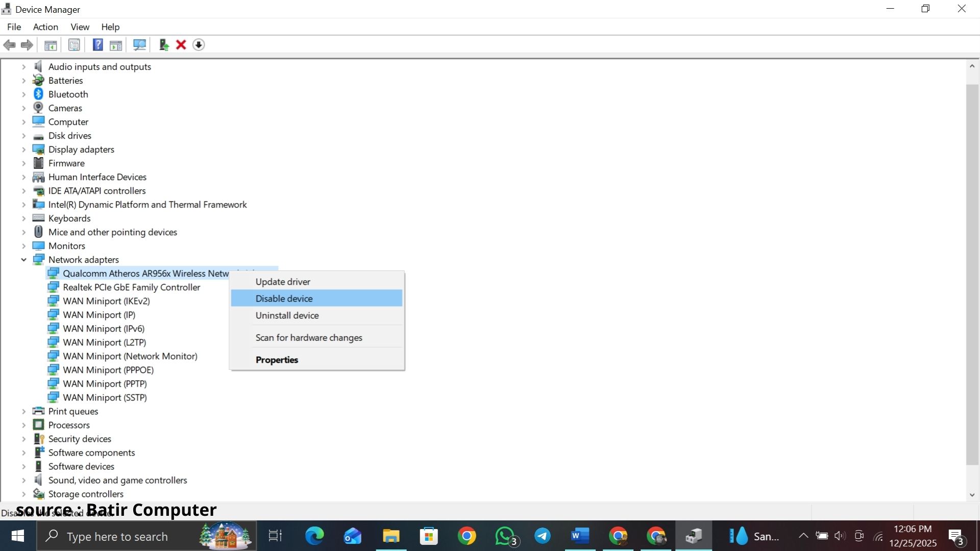Click the vertical scrollbar down arrow
Screen dimensions: 980x551
click(972, 495)
